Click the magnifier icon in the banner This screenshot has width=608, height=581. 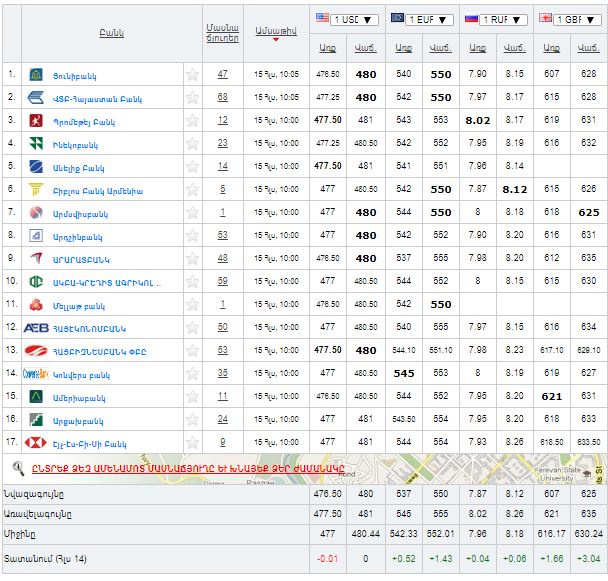(x=17, y=467)
